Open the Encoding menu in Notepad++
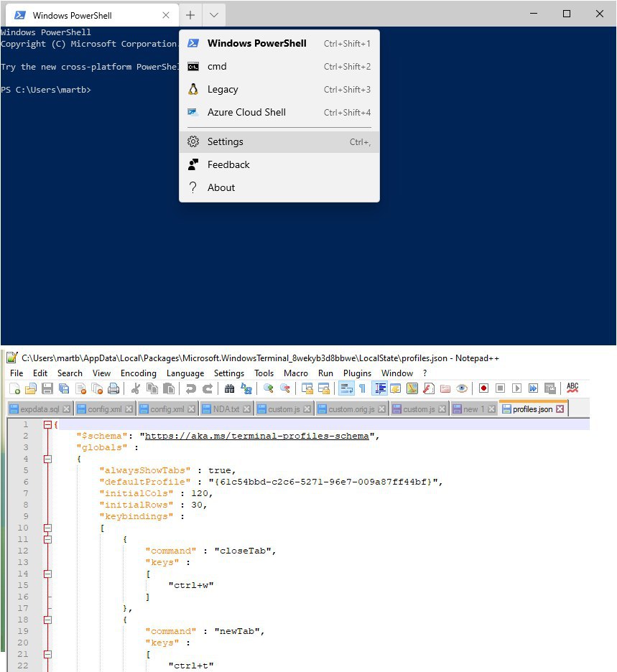The image size is (617, 672). (x=139, y=373)
